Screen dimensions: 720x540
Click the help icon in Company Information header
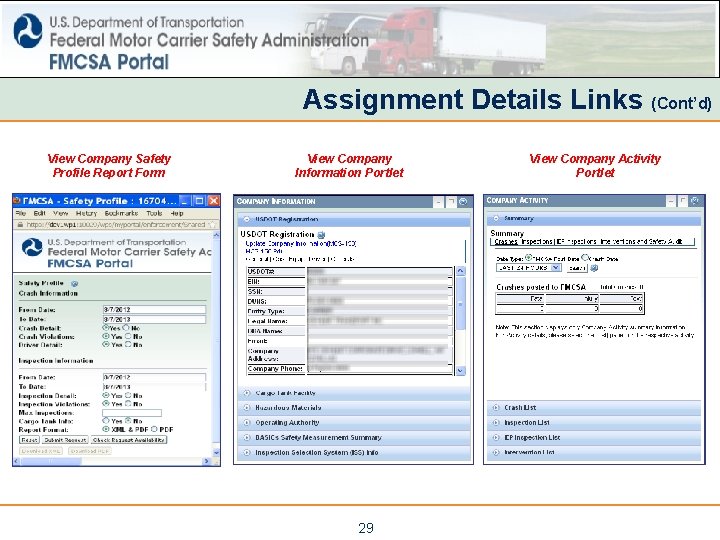[x=463, y=202]
